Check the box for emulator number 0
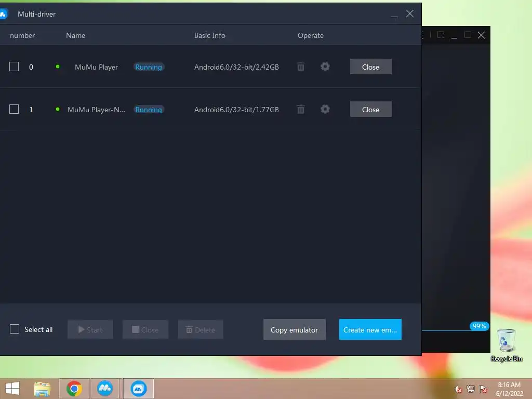The image size is (532, 399). (x=14, y=66)
